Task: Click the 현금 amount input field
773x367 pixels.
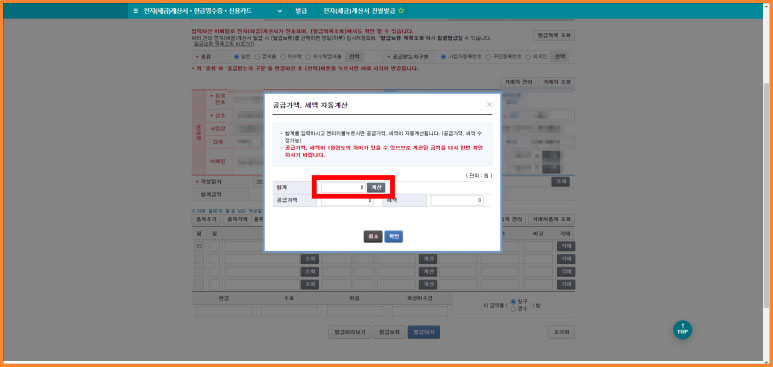Action: (x=224, y=311)
